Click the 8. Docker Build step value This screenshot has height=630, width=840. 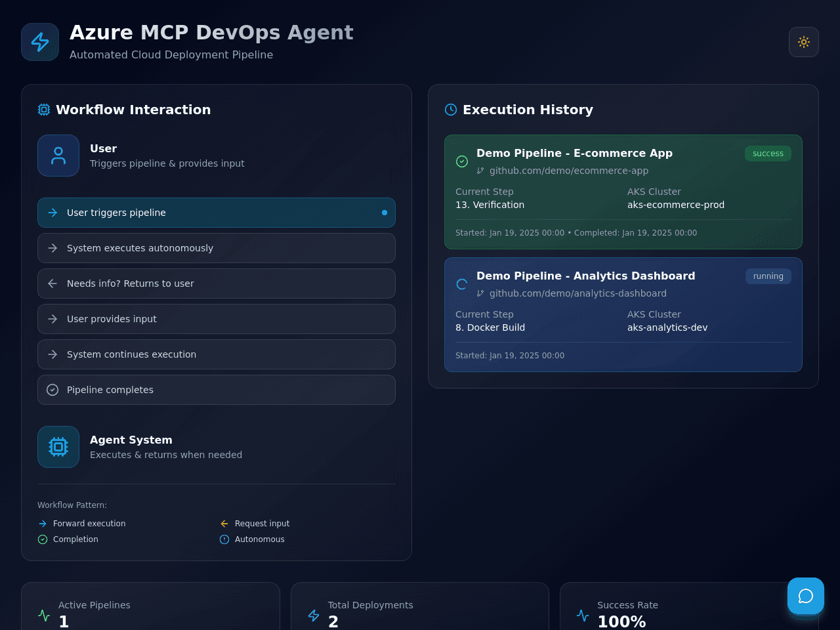coord(490,327)
